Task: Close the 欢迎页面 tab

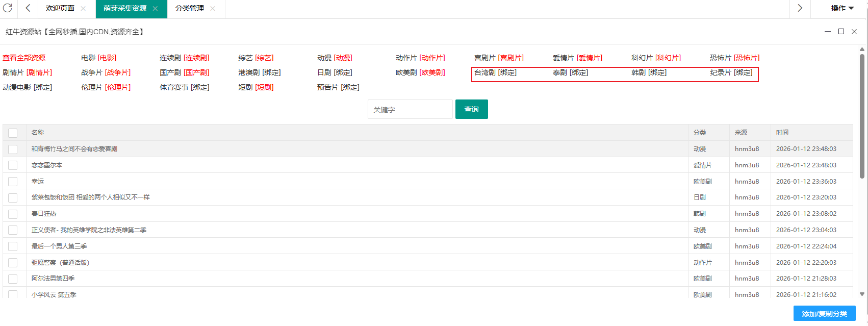Action: (x=83, y=9)
